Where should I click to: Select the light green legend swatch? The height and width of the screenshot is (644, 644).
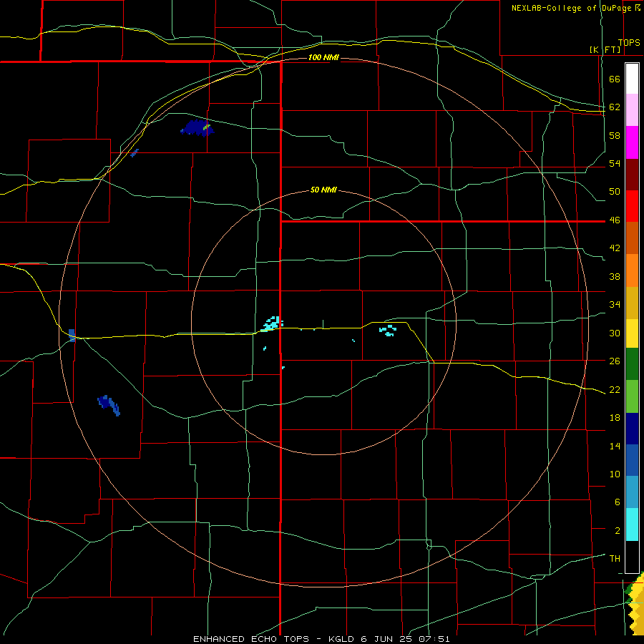tap(632, 396)
